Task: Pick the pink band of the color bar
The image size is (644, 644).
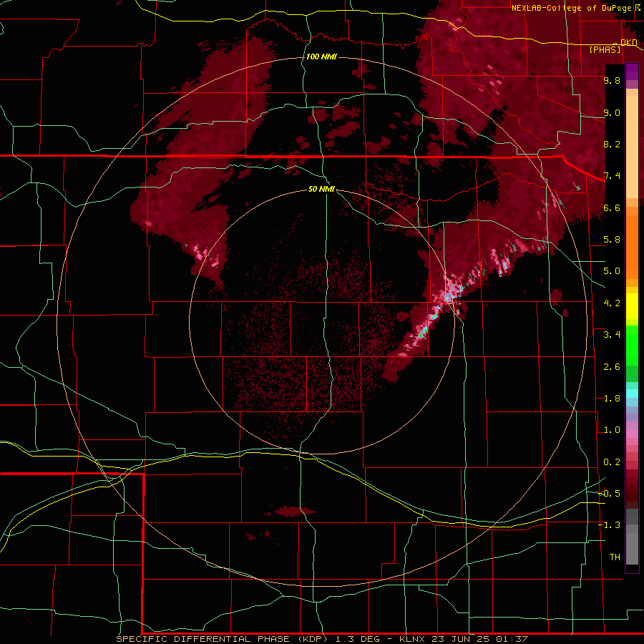Action: tap(632, 434)
